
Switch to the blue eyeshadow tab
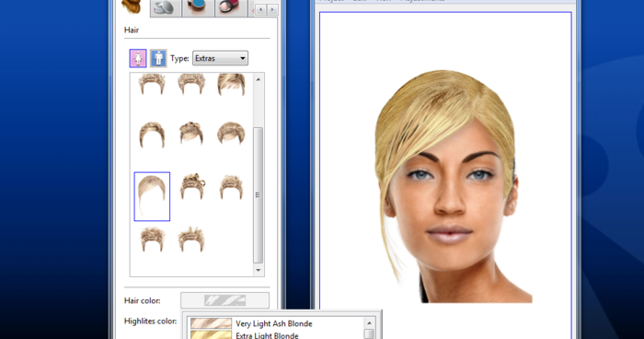point(198,7)
